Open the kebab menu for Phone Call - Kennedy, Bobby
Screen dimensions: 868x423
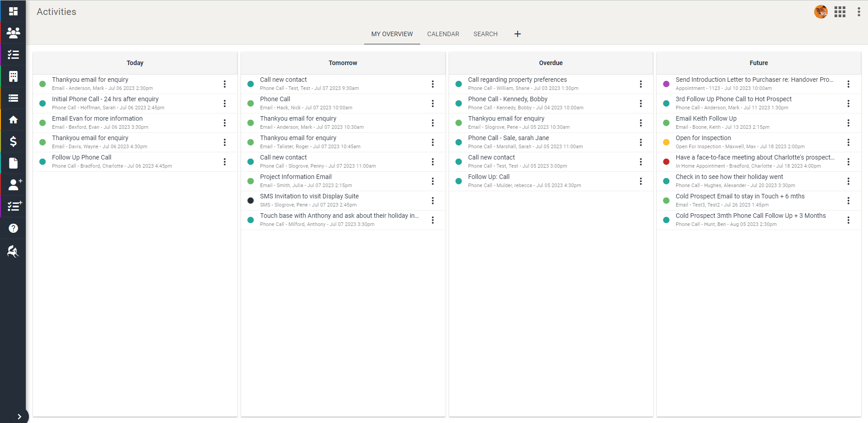click(x=641, y=103)
